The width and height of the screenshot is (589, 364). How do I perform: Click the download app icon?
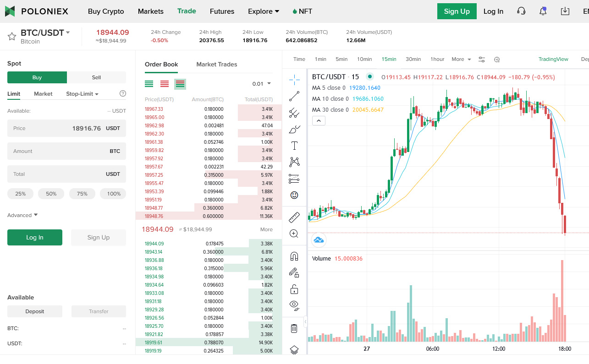point(565,11)
